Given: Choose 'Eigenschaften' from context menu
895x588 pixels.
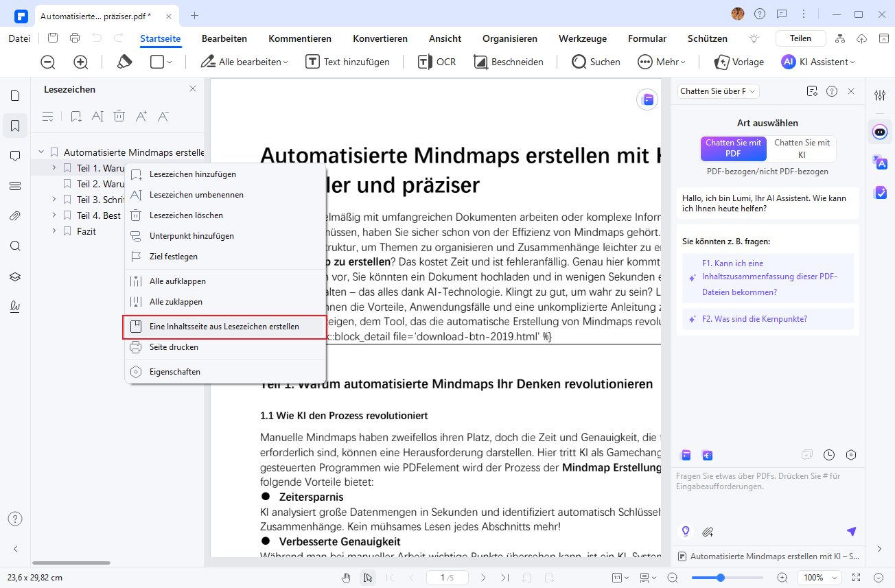Looking at the screenshot, I should [225, 372].
